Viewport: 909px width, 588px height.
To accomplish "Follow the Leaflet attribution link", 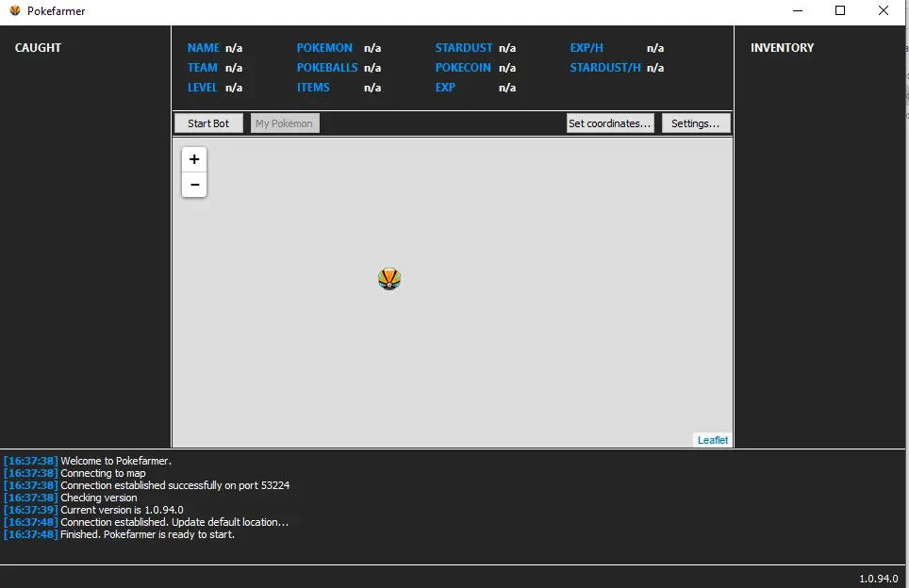I will 713,440.
